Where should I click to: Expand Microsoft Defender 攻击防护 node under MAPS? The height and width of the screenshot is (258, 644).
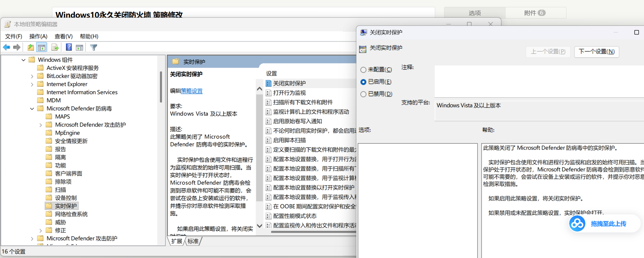pyautogui.click(x=41, y=125)
